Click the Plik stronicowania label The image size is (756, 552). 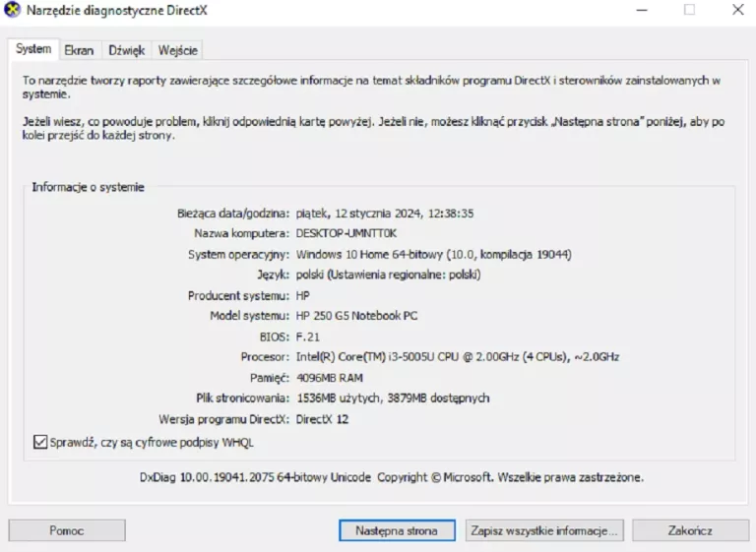pos(242,399)
